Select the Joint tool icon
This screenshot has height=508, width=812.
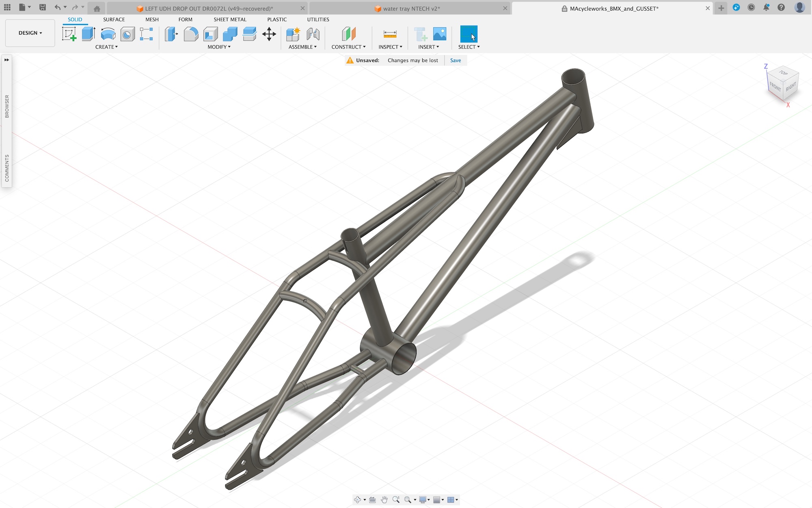coord(313,34)
